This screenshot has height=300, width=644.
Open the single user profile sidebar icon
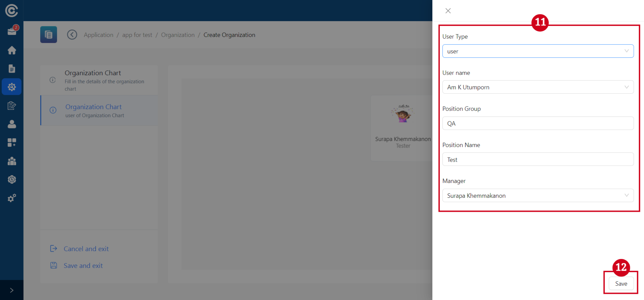[x=12, y=124]
